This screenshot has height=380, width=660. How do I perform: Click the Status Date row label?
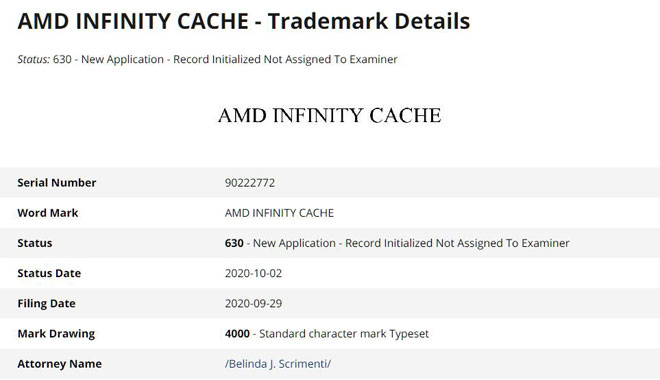click(49, 273)
